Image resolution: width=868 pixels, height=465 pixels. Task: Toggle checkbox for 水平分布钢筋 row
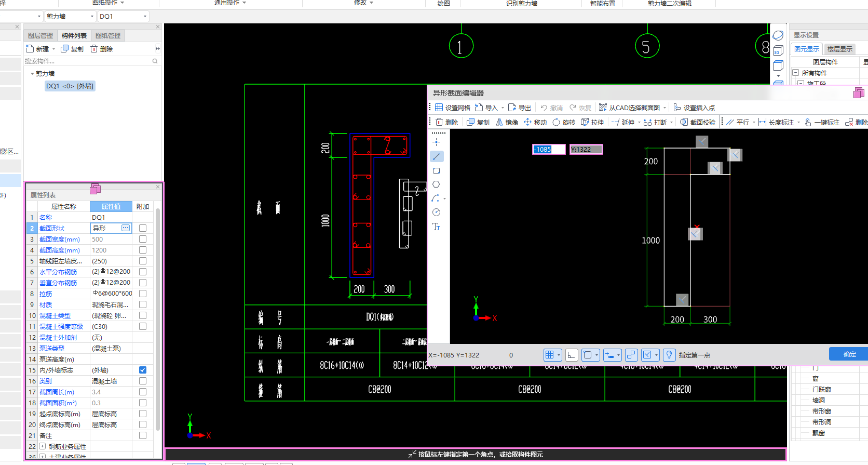(143, 272)
